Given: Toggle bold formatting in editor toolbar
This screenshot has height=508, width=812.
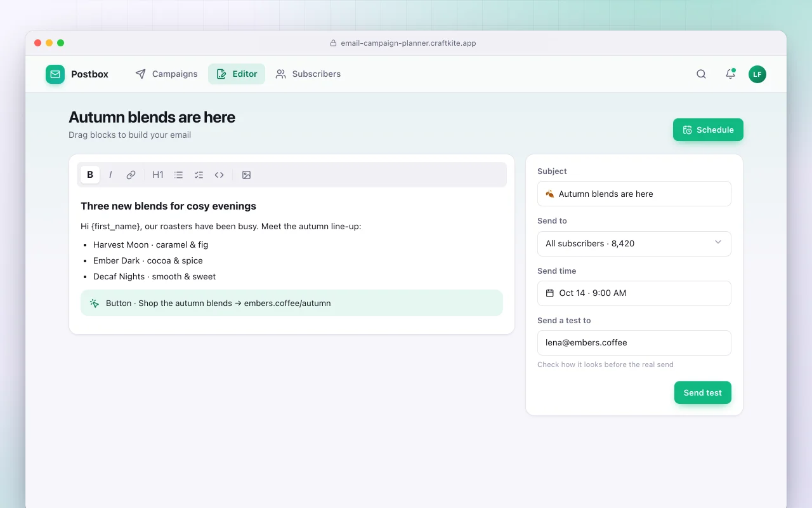Looking at the screenshot, I should point(90,175).
